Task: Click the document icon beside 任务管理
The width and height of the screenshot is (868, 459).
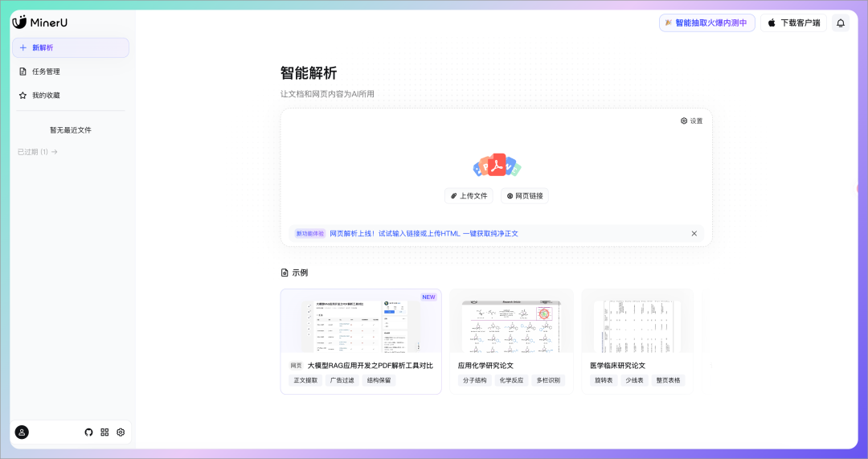Action: 23,72
